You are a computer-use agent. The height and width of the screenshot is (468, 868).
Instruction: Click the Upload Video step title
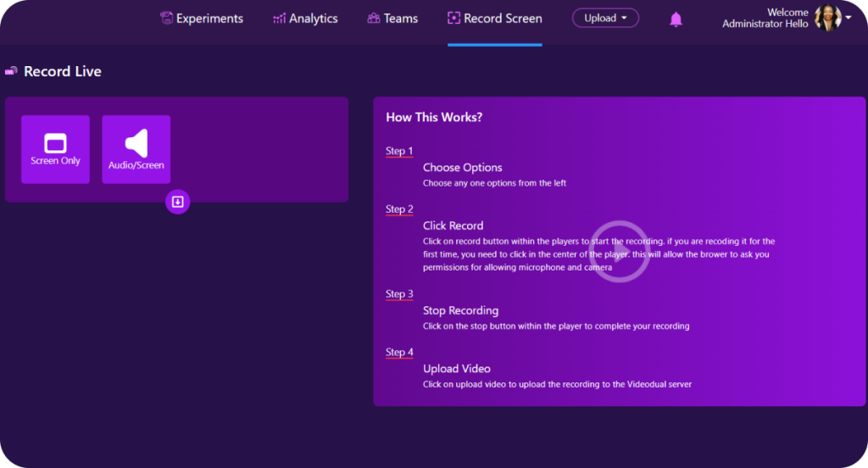457,369
